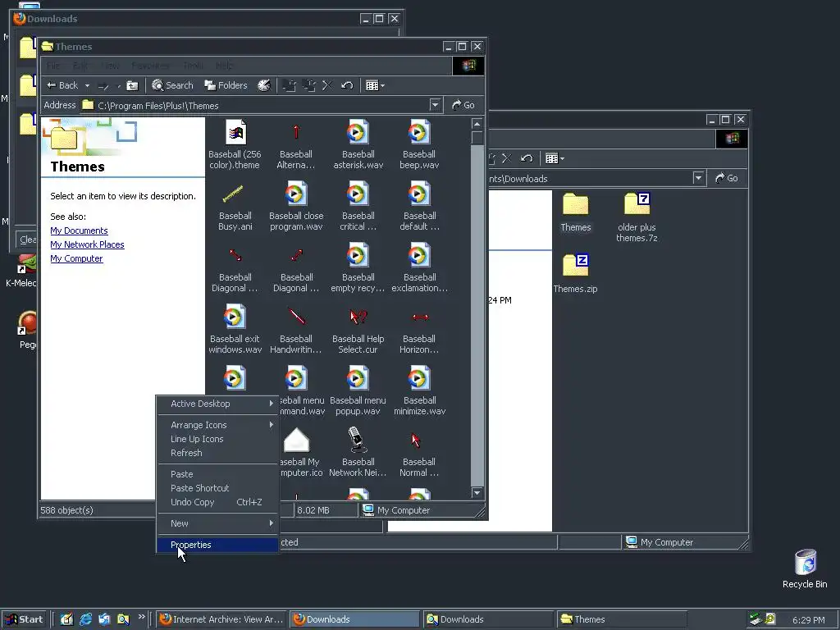Image resolution: width=840 pixels, height=630 pixels.
Task: Open the Back button history dropdown arrow
Action: pyautogui.click(x=87, y=85)
